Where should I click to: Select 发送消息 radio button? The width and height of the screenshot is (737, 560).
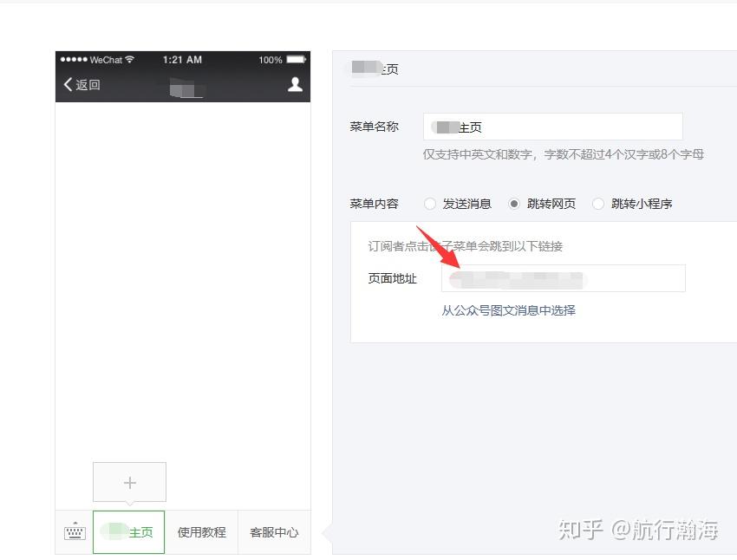429,204
